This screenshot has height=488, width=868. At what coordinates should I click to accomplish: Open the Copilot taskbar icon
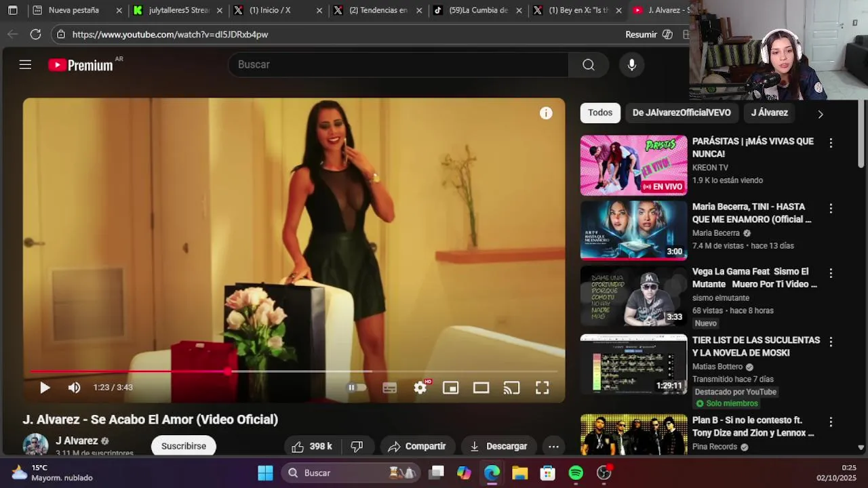[x=464, y=472]
